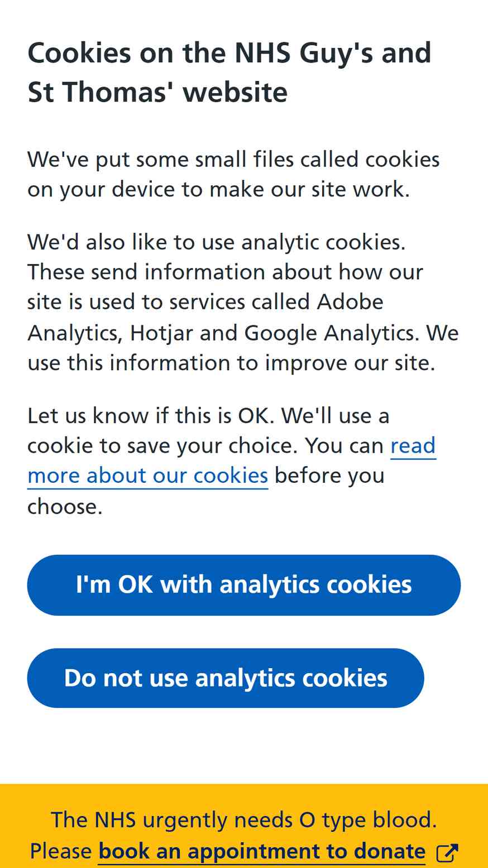Image resolution: width=488 pixels, height=868 pixels.
Task: Click the 'before you' text after link
Action: pyautogui.click(x=329, y=476)
